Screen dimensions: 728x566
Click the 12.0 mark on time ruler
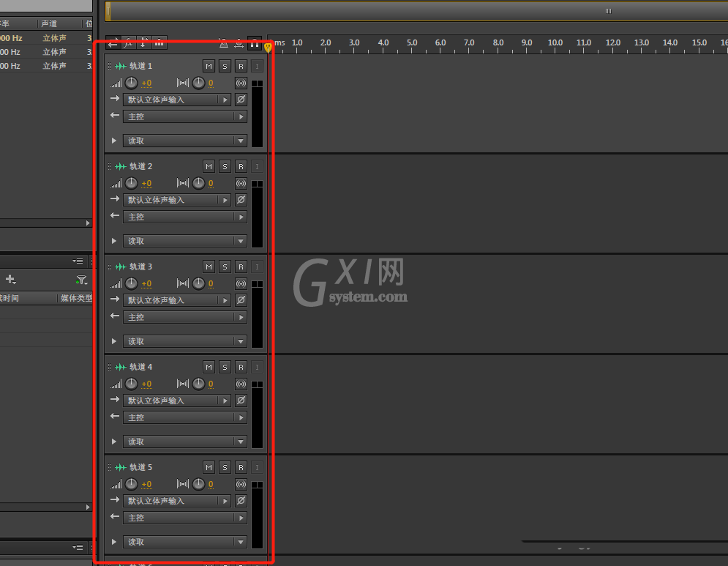(x=613, y=42)
